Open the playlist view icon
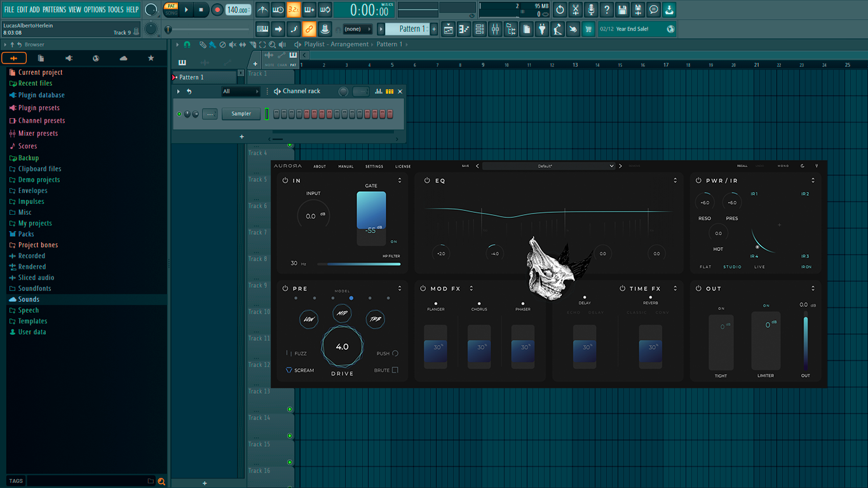Screen dimensions: 868x488 (x=448, y=29)
